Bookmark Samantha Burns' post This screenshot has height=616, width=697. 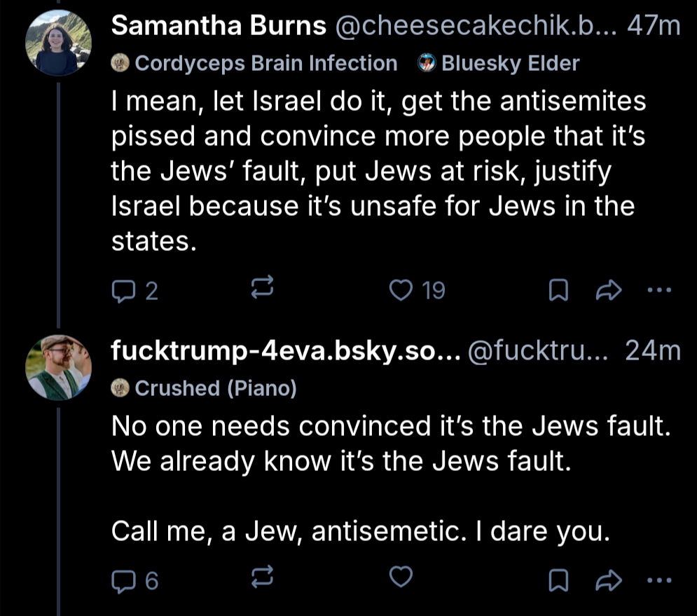556,289
